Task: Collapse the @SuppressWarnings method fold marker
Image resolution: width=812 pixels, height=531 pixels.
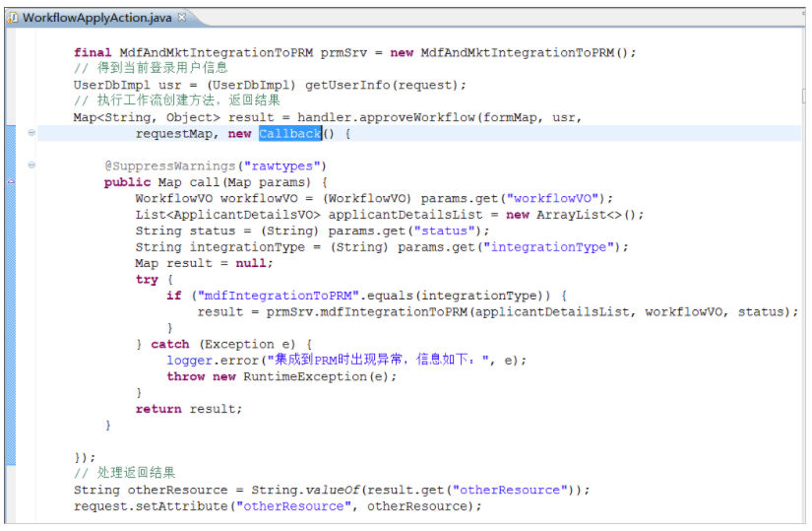Action: coord(31,165)
